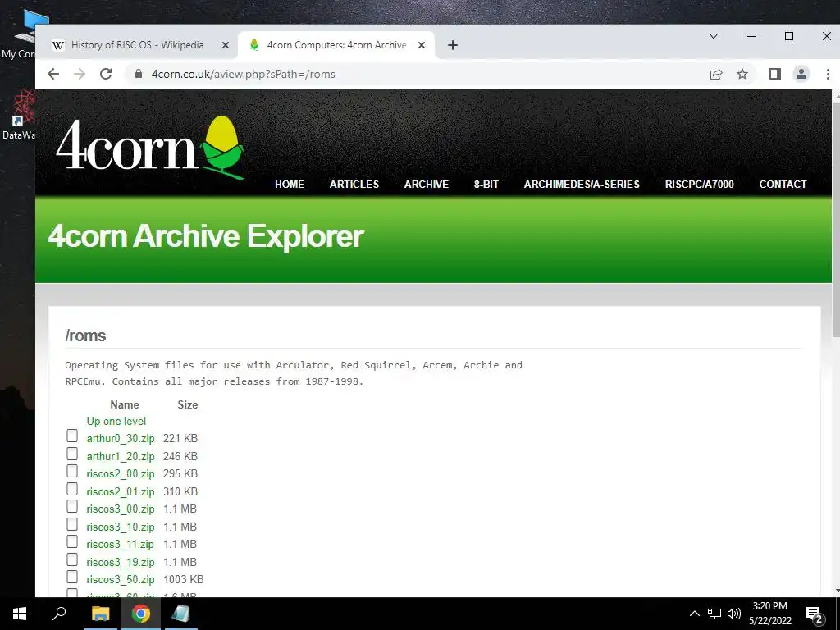The height and width of the screenshot is (630, 840).
Task: Open network status tray icon
Action: click(714, 614)
